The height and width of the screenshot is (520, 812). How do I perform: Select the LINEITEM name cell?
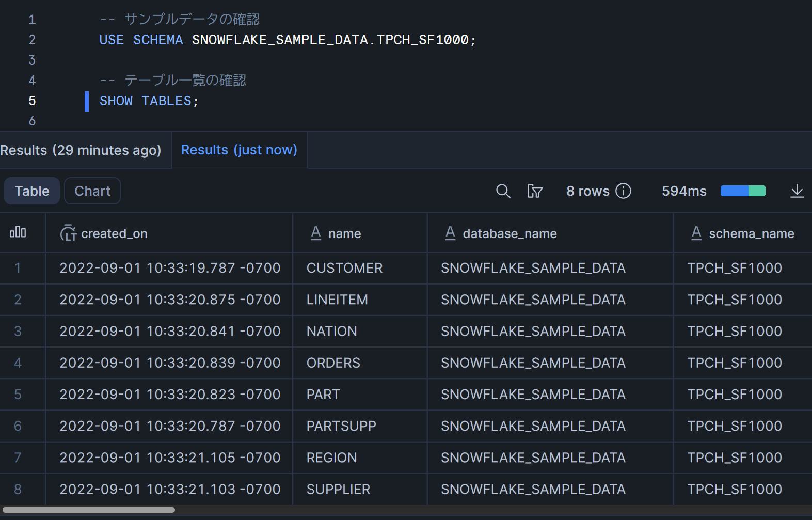pos(337,300)
